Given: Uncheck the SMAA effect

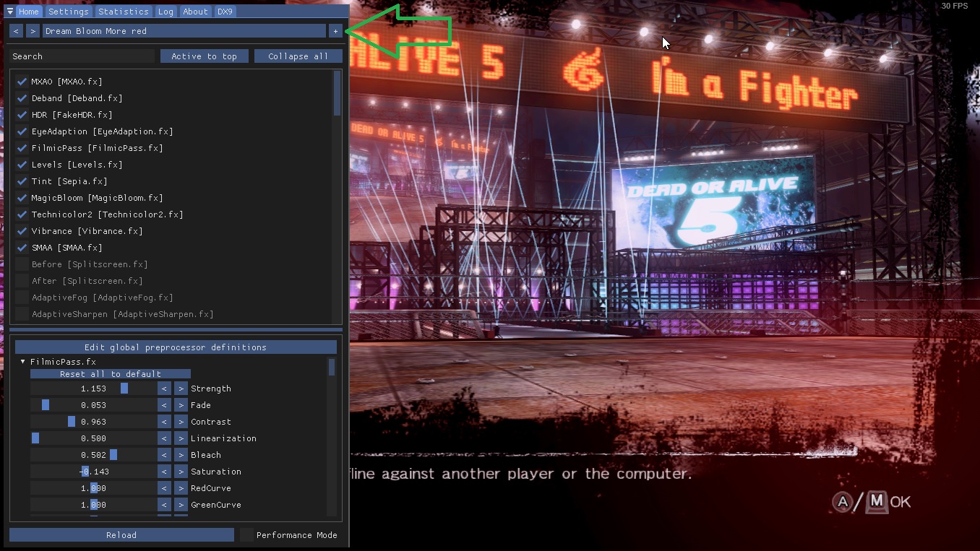Looking at the screenshot, I should click(22, 248).
